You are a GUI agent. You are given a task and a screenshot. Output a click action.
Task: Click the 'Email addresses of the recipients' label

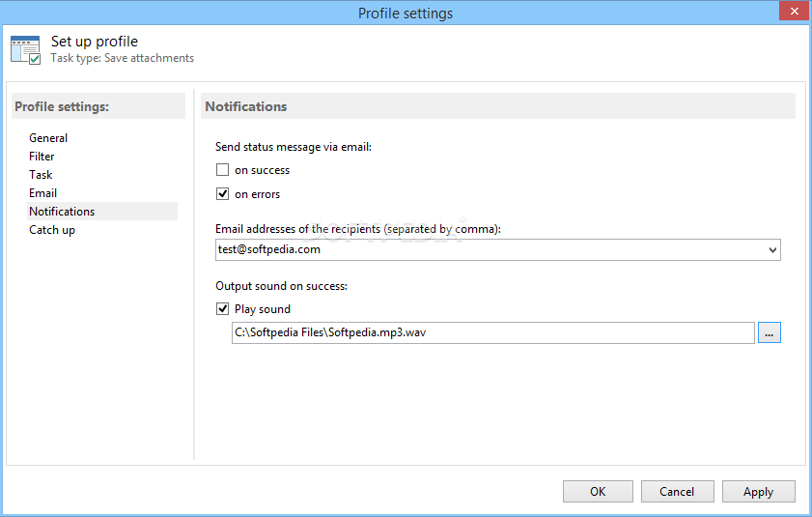coord(358,229)
